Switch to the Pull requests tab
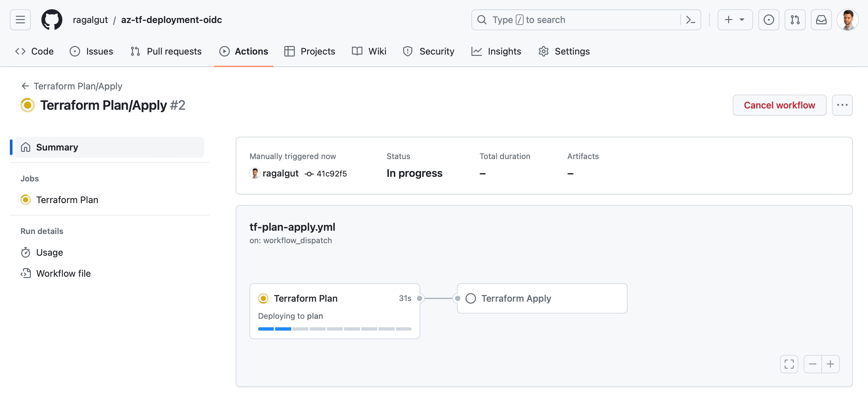868x395 pixels. pos(166,51)
